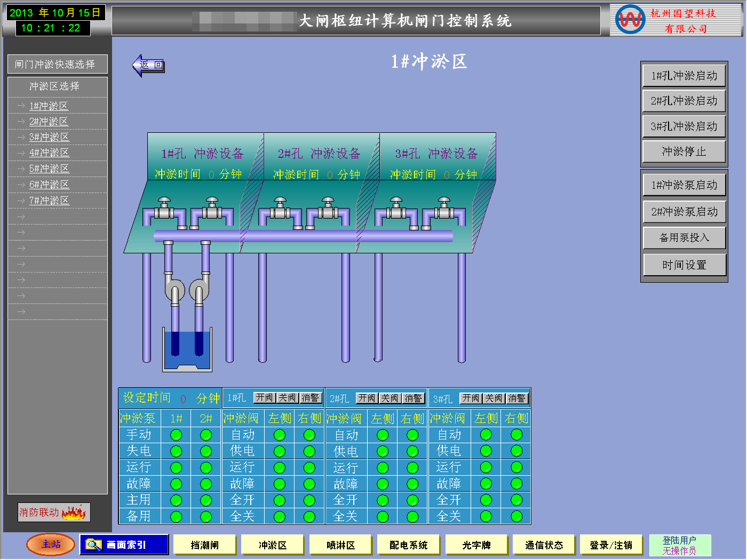Screen dimensions: 747x560
Task: Click the company logo at top right
Action: tap(630, 20)
